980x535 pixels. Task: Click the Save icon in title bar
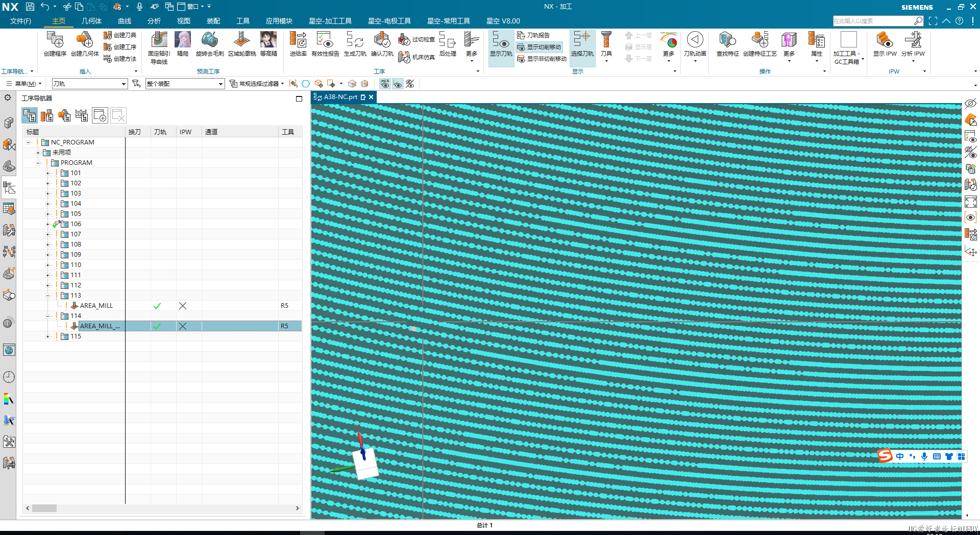pyautogui.click(x=30, y=7)
